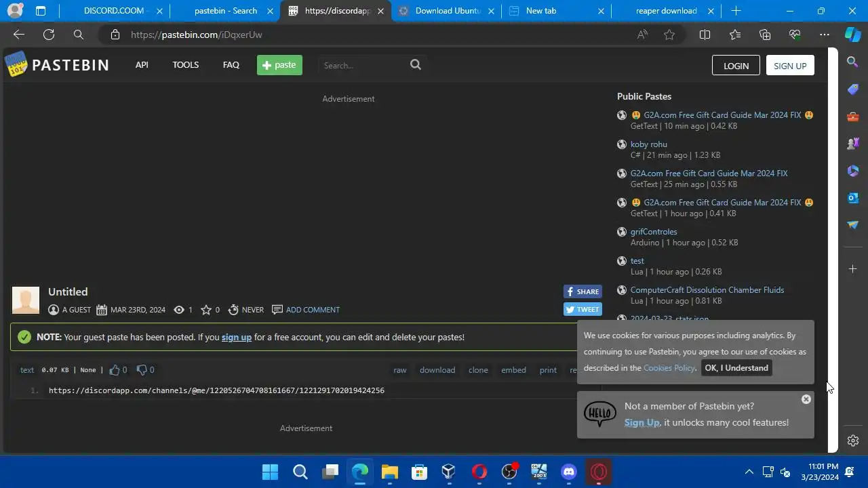Click the green paste button
The image size is (868, 488).
[x=279, y=65]
